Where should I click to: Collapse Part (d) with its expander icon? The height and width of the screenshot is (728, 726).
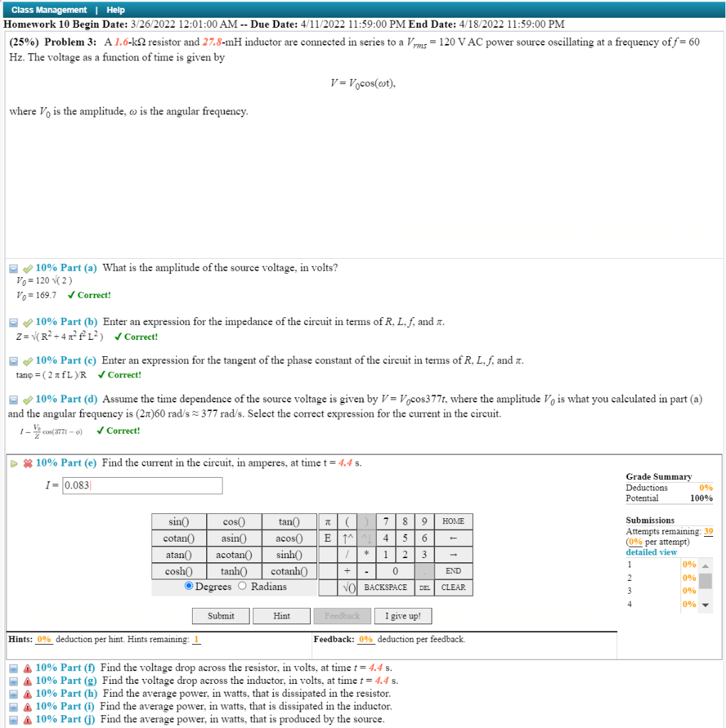[13, 399]
